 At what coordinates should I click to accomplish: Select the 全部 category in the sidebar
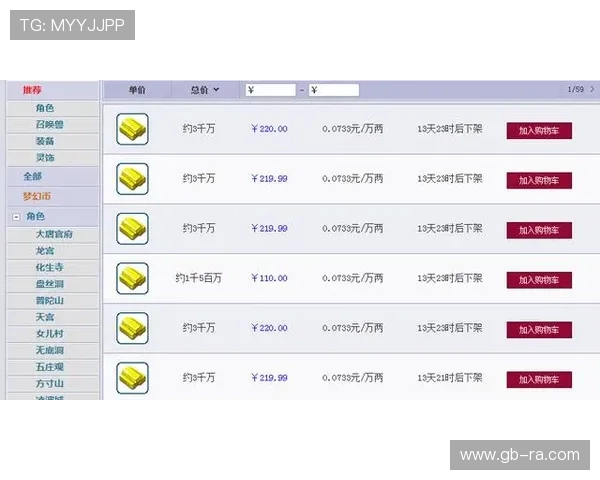(33, 176)
